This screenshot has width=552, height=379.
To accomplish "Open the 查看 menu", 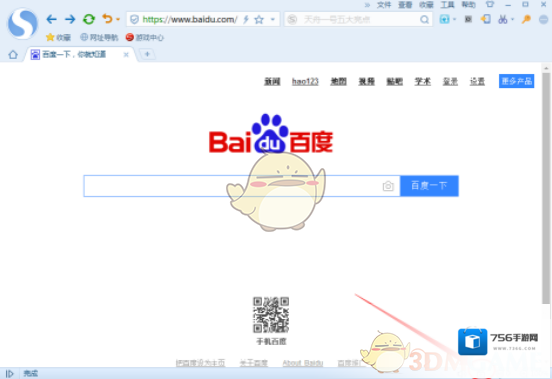I will point(405,5).
